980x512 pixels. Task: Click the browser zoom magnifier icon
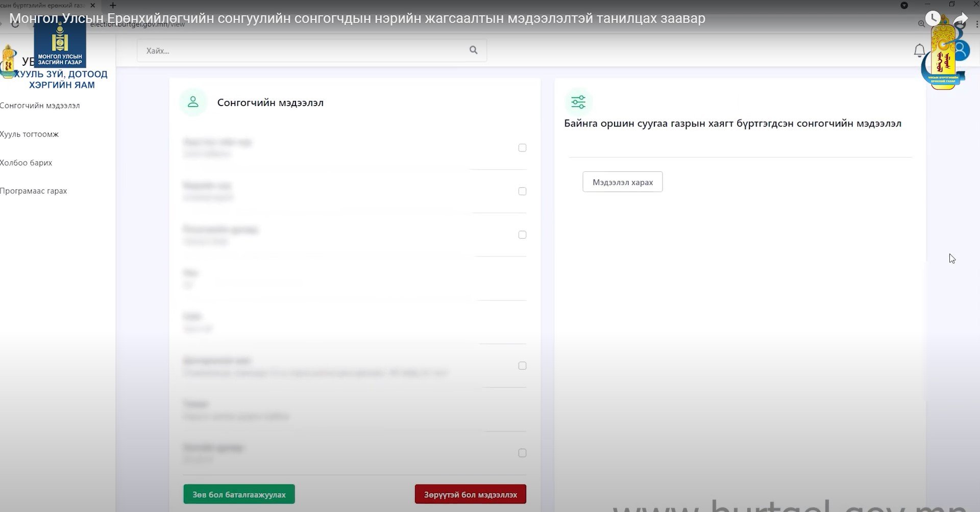coord(921,24)
